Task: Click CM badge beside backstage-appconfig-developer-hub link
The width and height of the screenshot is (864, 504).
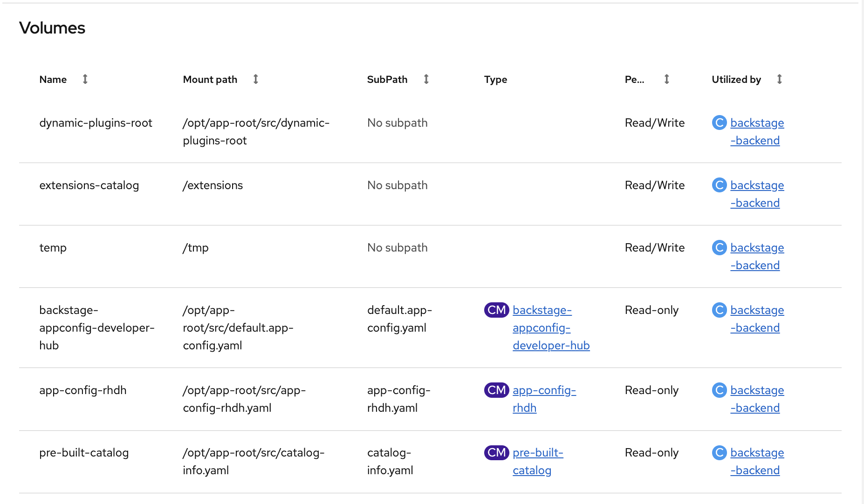Action: 496,310
